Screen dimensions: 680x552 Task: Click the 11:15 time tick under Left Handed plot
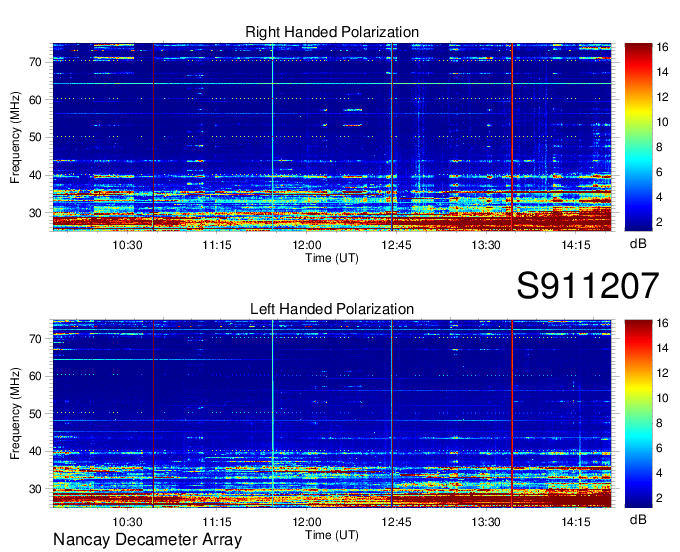point(217,522)
